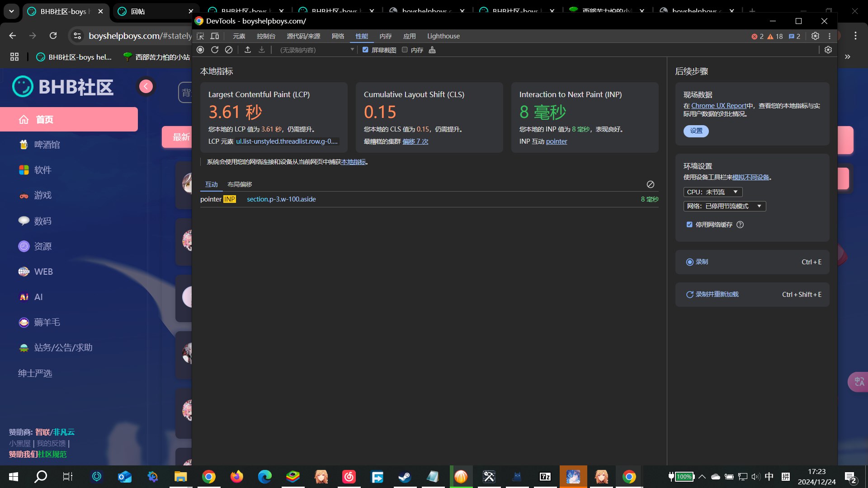The height and width of the screenshot is (488, 868).
Task: Activate the inspect element picker in DevTools
Action: tap(200, 36)
